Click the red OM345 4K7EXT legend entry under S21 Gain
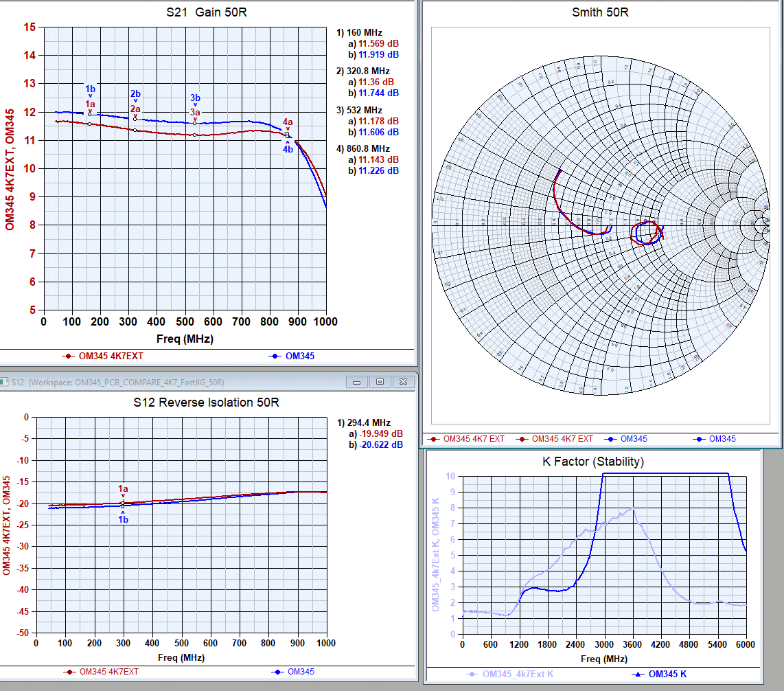 point(102,356)
